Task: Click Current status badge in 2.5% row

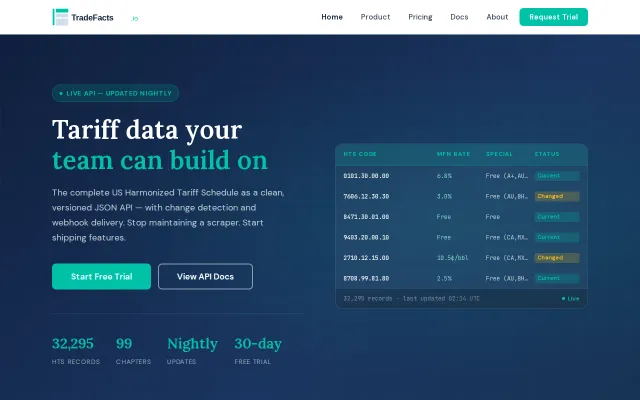Action: coord(557,278)
